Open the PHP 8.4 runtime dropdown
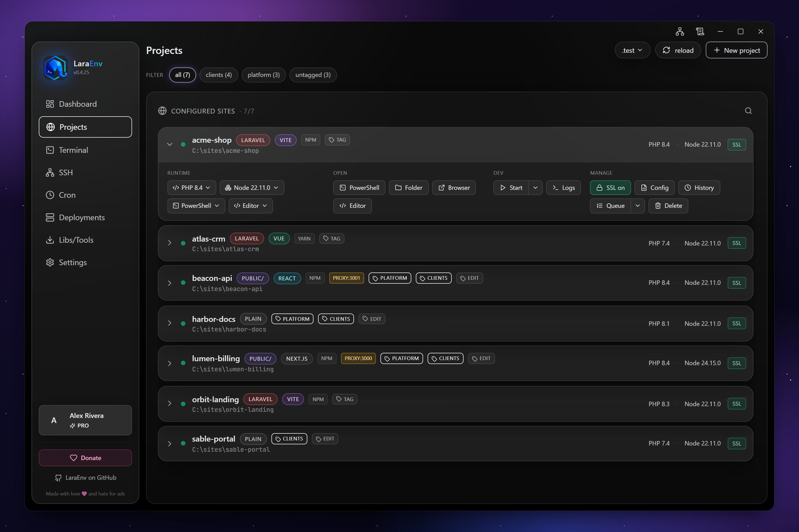Viewport: 799px width, 532px height. point(192,188)
